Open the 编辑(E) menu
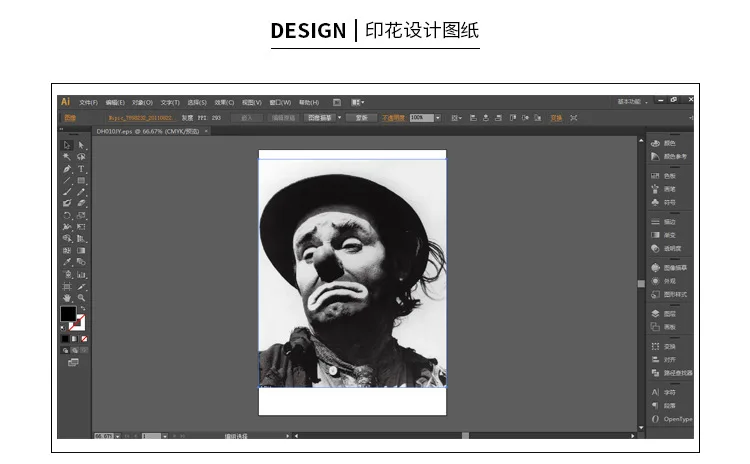The image size is (750, 464). tap(115, 102)
